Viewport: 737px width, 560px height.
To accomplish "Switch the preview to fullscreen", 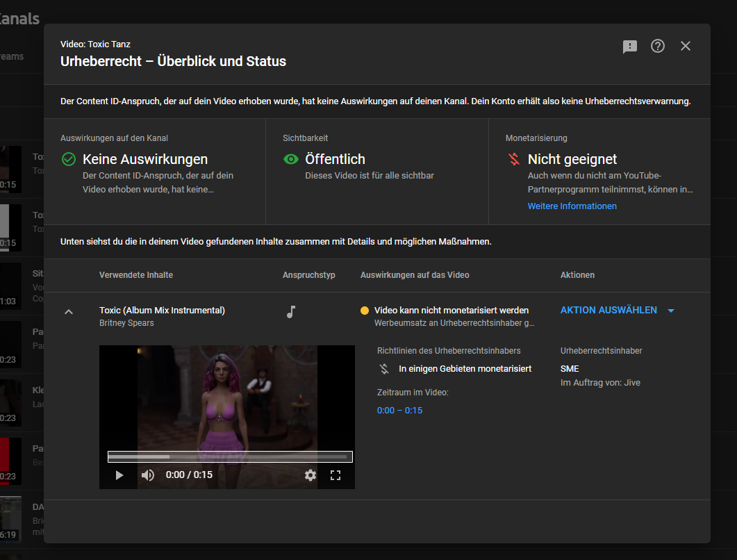I will pyautogui.click(x=335, y=475).
